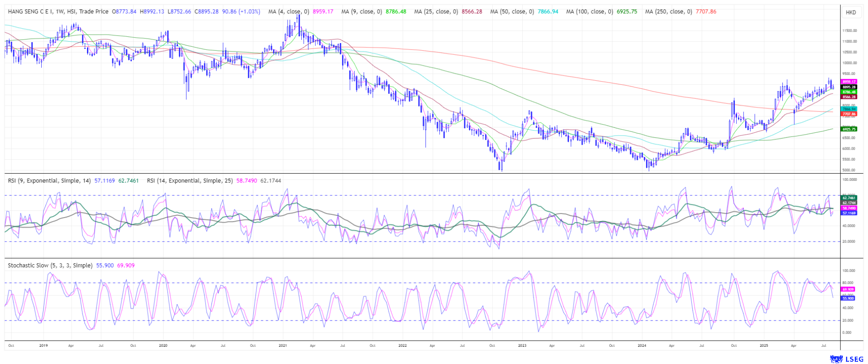Viewport: 868px width, 364px height.
Task: Click the black 8895.28 last price tag
Action: point(849,87)
